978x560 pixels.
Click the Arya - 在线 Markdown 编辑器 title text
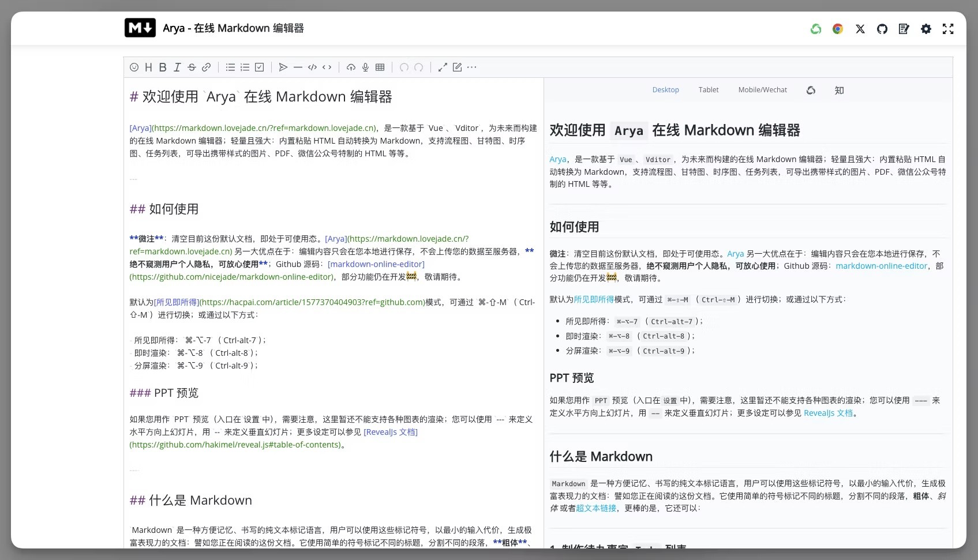(x=233, y=28)
